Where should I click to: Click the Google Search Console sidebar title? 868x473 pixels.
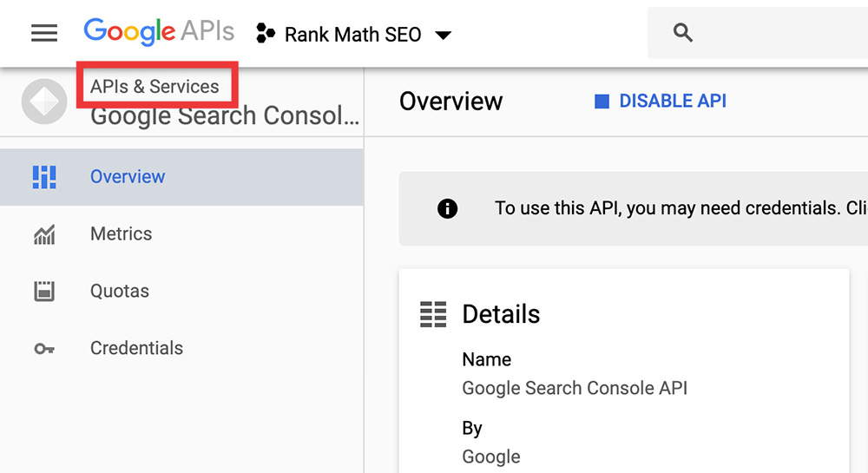224,116
